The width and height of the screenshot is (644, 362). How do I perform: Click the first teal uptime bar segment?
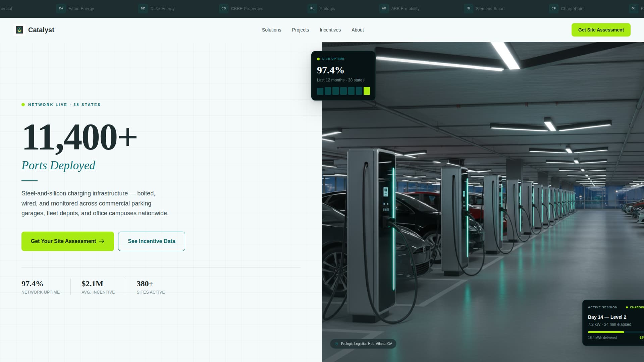point(320,91)
